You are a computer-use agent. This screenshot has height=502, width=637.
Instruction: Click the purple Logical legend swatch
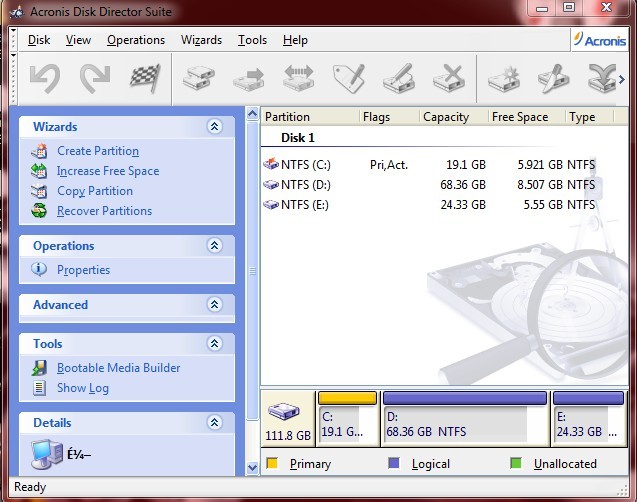(x=394, y=463)
